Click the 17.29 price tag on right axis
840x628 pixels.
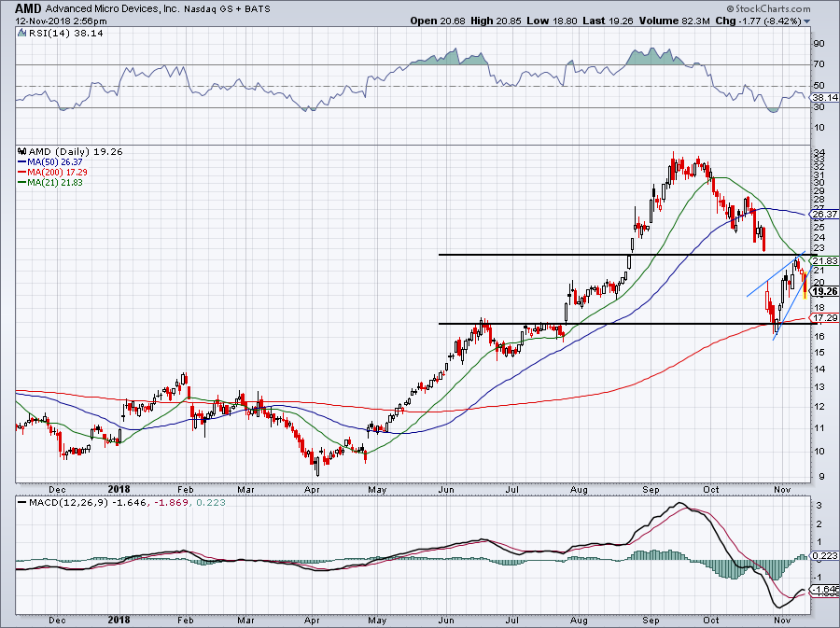pyautogui.click(x=825, y=318)
